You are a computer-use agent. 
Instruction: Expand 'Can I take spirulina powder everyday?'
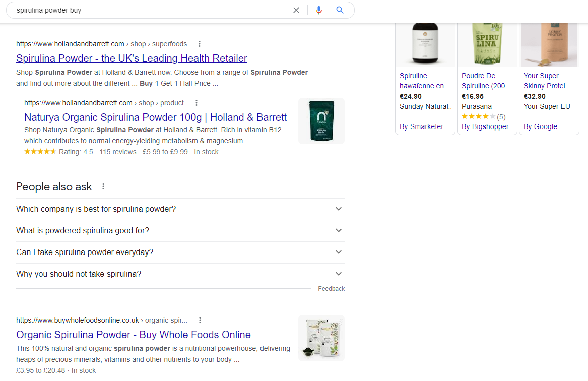tap(180, 252)
